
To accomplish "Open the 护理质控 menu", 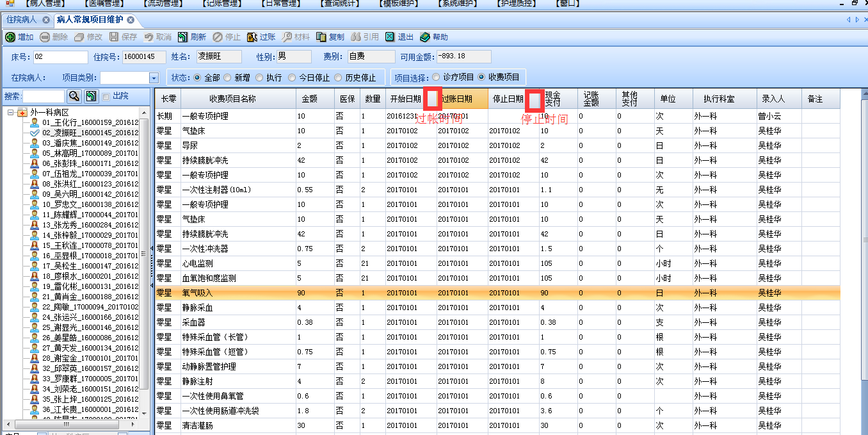I will coord(517,3).
